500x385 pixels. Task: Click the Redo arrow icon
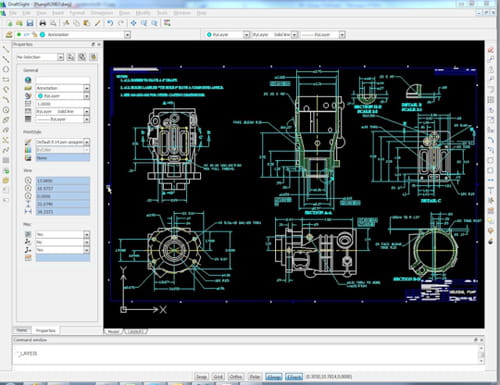(x=121, y=23)
